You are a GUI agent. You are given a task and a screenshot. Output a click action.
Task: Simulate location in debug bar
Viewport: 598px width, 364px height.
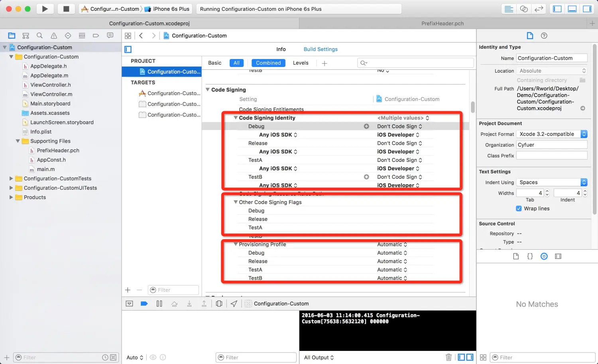(x=234, y=304)
